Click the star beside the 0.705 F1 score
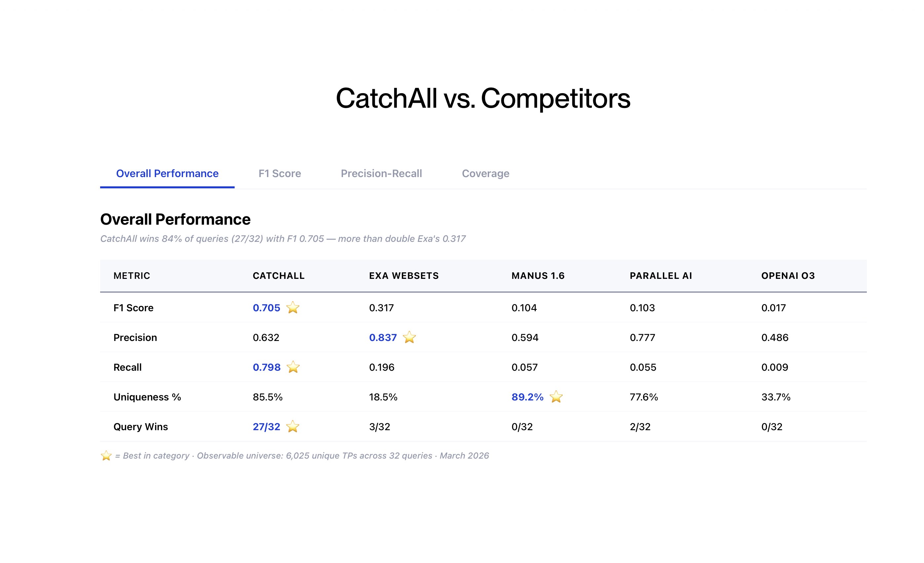The height and width of the screenshot is (563, 924). 292,308
